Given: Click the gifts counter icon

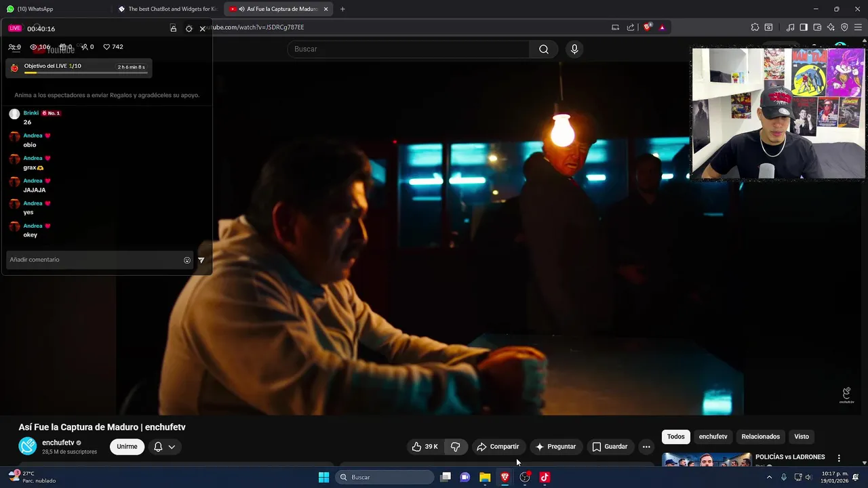Looking at the screenshot, I should [62, 47].
